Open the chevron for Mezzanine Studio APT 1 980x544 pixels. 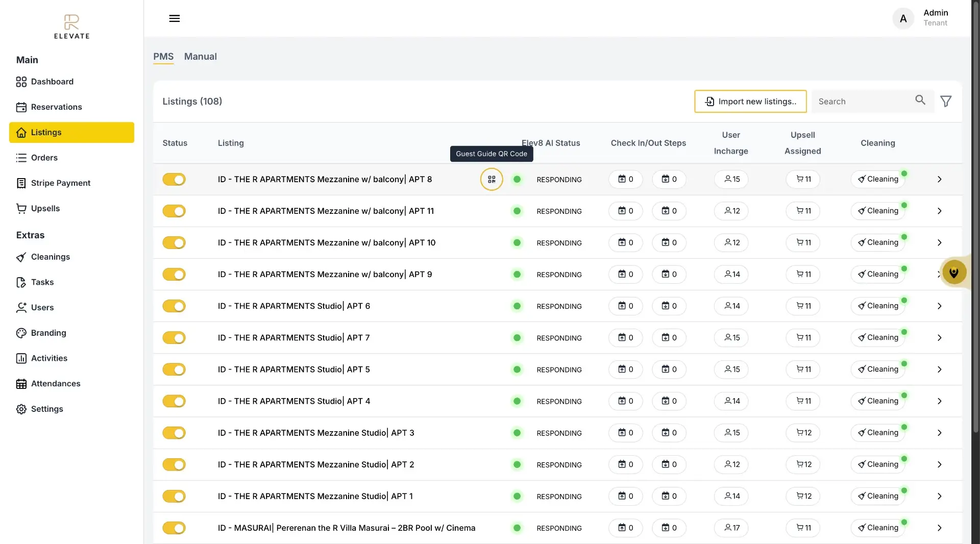(939, 496)
